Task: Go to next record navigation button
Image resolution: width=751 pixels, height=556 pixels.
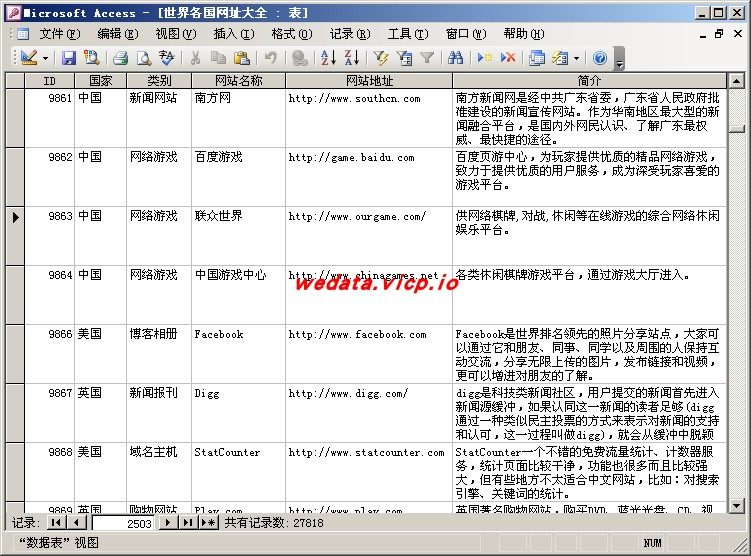Action: coord(168,522)
